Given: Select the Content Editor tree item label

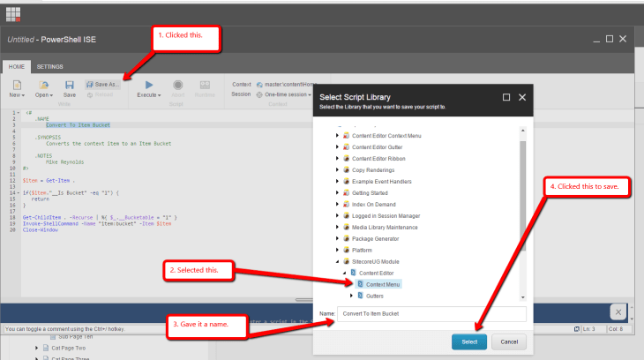Looking at the screenshot, I should [x=376, y=273].
